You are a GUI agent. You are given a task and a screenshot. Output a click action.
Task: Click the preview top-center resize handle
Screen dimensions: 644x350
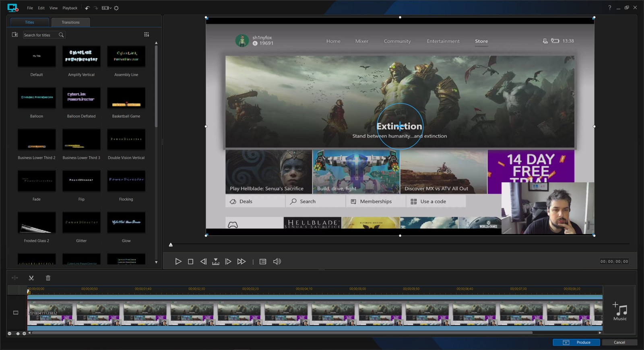click(400, 17)
